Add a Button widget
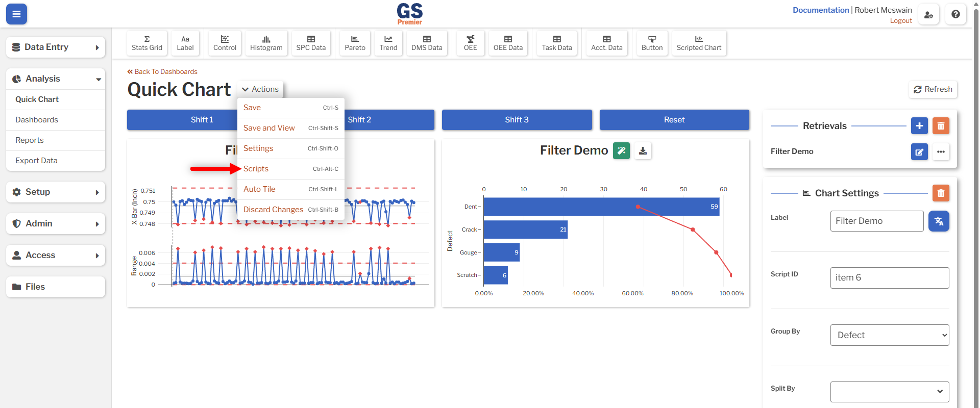Viewport: 980px width, 408px height. pos(652,43)
